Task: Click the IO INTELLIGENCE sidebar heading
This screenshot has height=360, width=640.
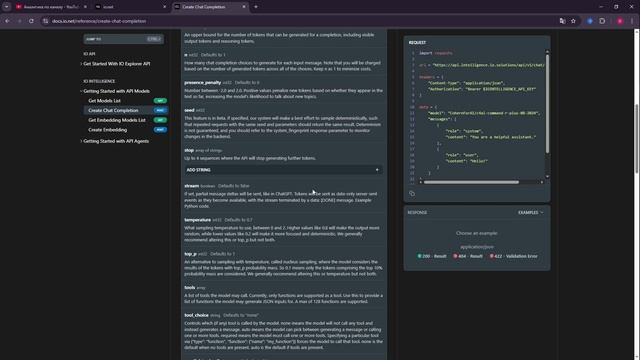Action: [x=99, y=81]
